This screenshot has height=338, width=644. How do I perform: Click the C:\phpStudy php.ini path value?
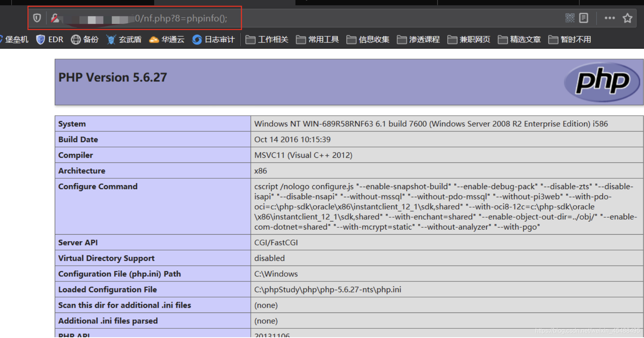coord(327,289)
